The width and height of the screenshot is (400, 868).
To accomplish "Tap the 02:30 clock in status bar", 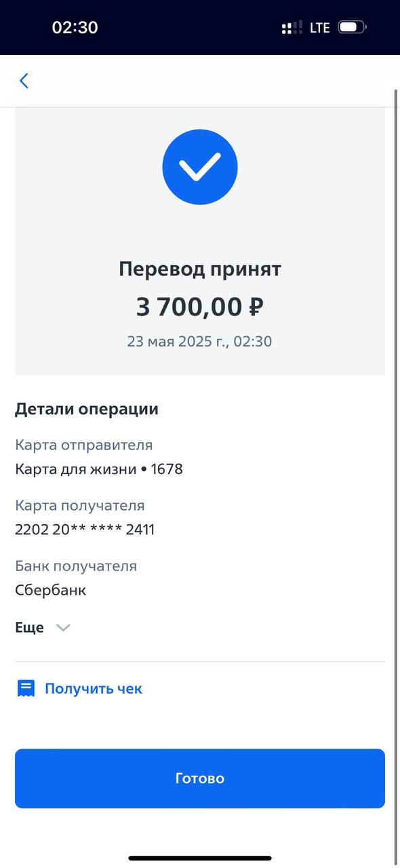I will [75, 28].
